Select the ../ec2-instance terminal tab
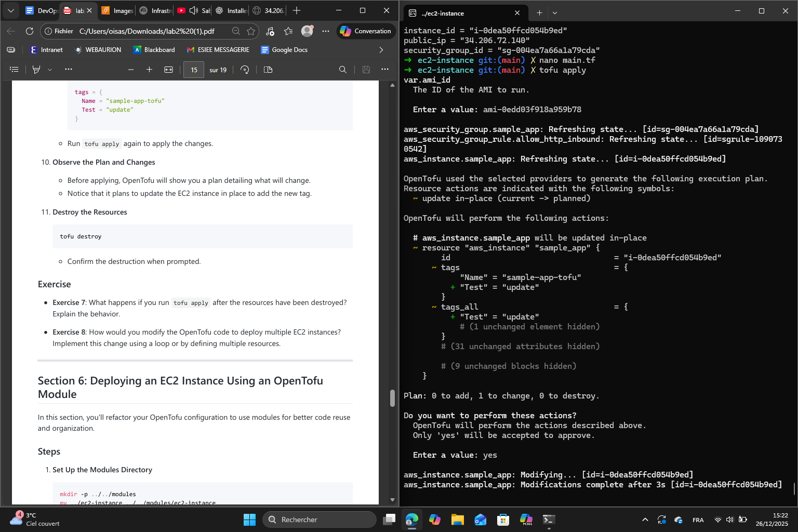 [x=457, y=13]
